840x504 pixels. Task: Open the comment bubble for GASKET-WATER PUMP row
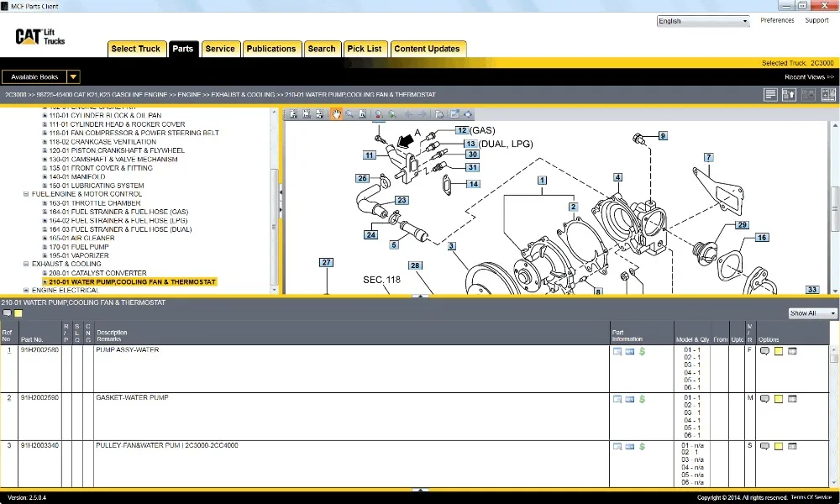[x=764, y=399]
